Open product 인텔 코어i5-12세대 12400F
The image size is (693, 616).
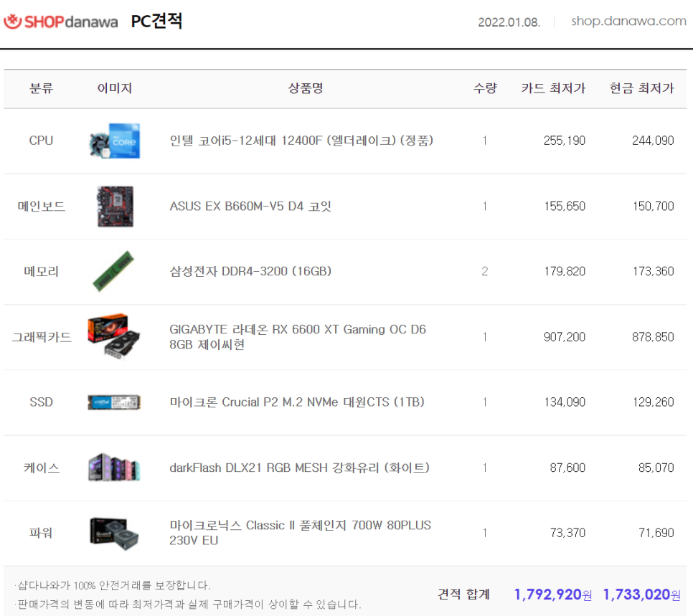(301, 141)
